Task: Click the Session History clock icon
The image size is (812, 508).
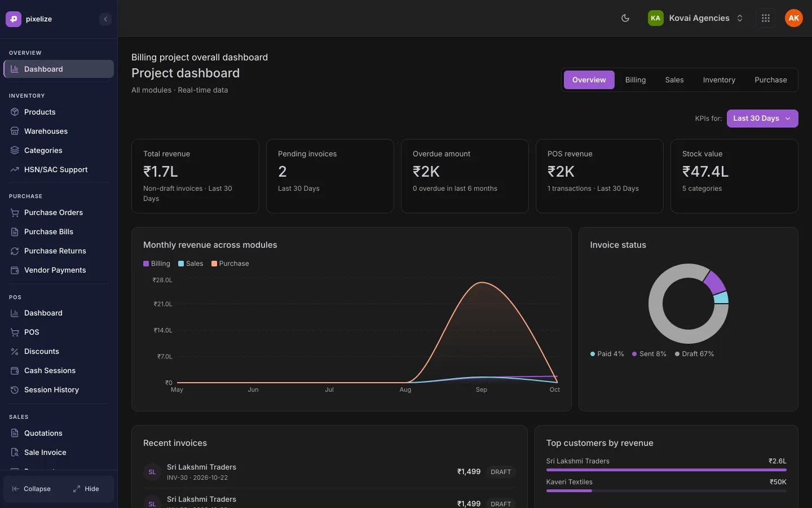Action: [x=15, y=390]
